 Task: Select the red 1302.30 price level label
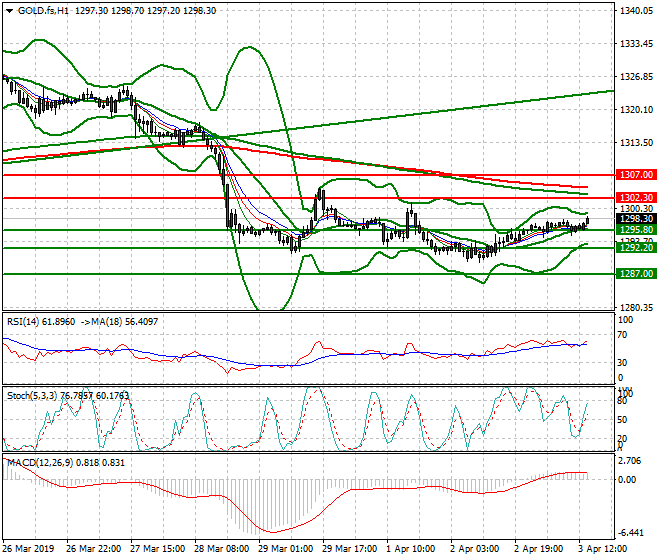coord(635,198)
